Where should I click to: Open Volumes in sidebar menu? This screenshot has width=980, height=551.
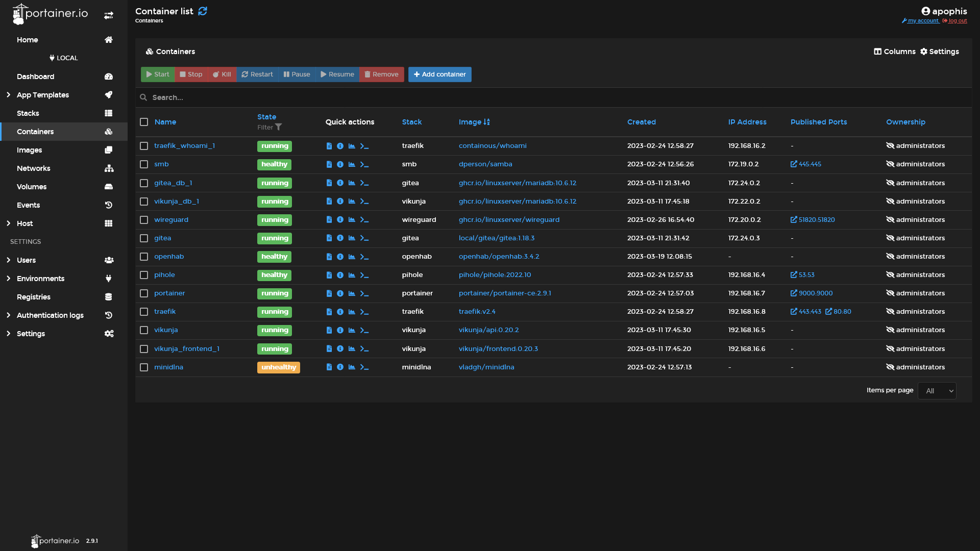64,187
